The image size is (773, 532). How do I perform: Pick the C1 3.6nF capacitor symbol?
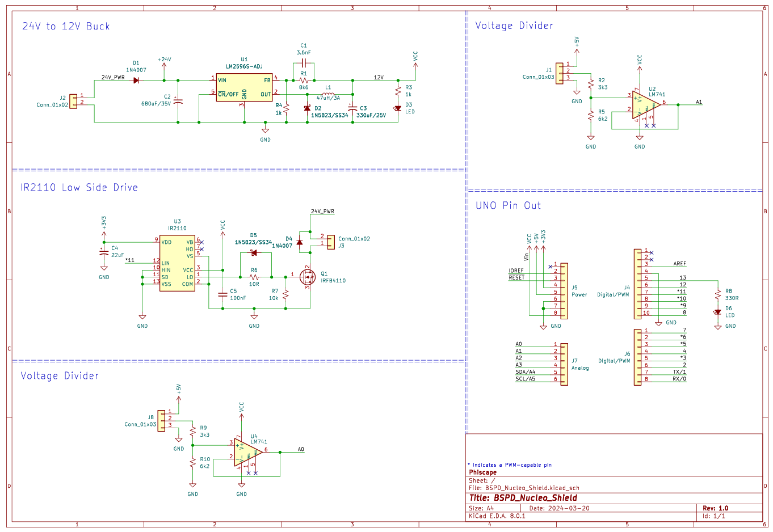[x=304, y=63]
